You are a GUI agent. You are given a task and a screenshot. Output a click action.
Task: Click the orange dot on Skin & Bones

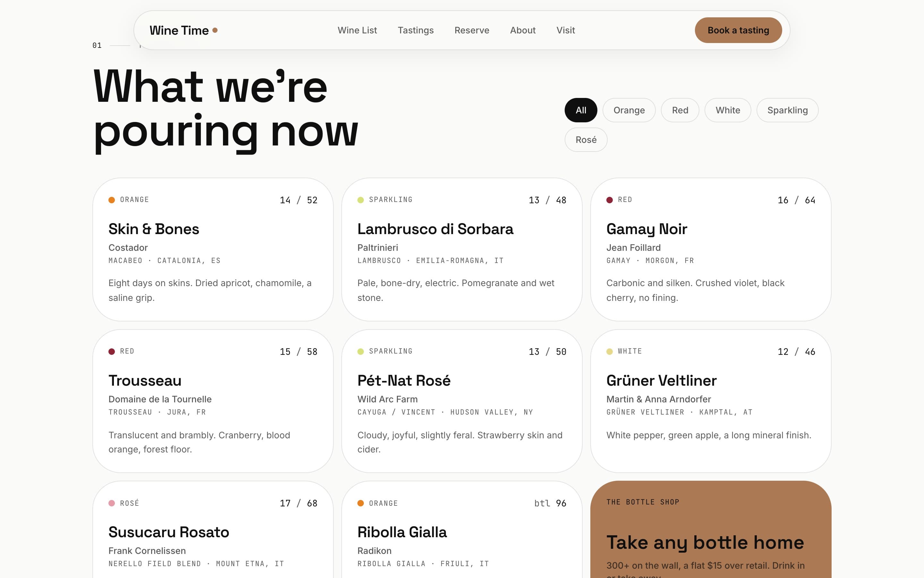point(112,200)
